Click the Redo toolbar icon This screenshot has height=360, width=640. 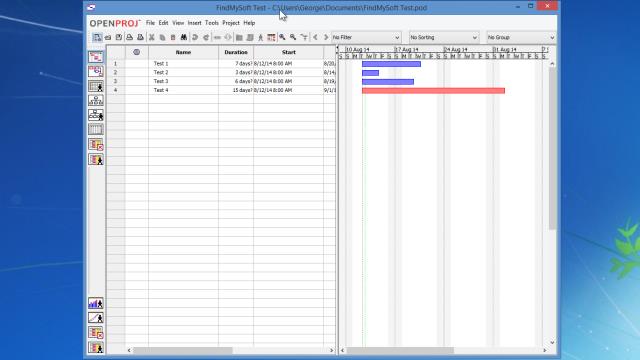point(206,38)
